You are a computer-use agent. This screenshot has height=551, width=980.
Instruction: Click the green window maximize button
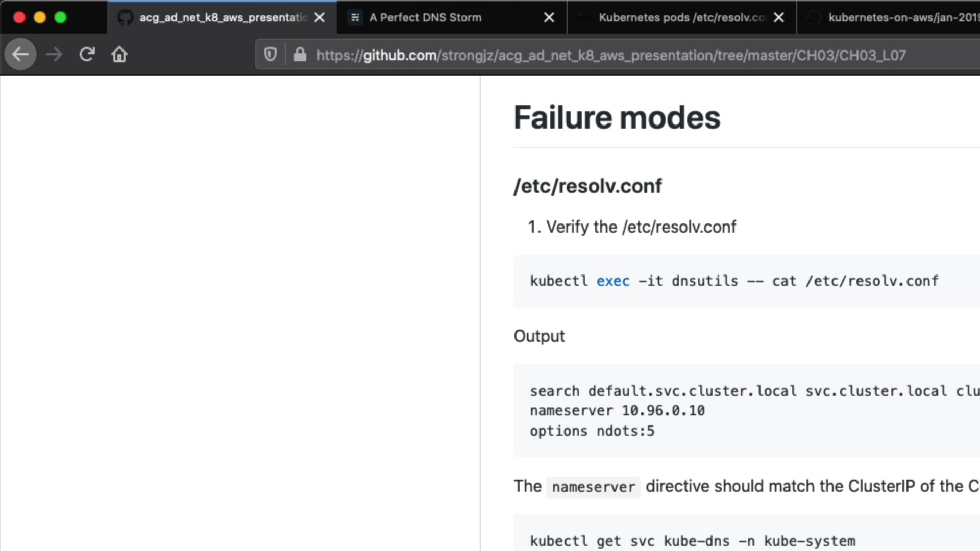(x=60, y=18)
